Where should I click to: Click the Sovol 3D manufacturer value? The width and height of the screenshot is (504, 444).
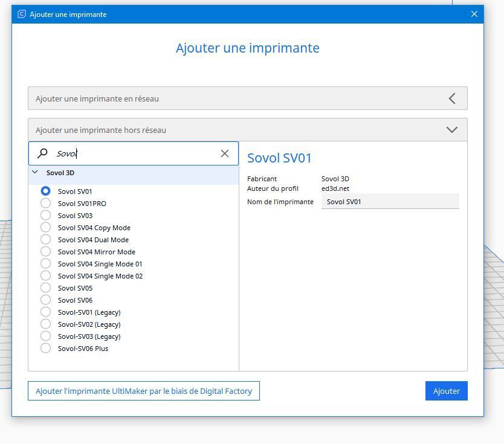pos(335,179)
